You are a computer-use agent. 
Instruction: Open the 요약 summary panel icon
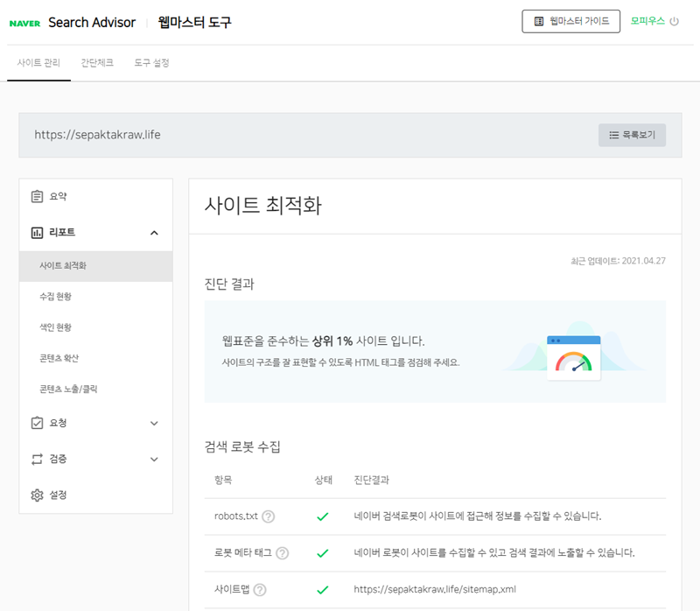(35, 196)
